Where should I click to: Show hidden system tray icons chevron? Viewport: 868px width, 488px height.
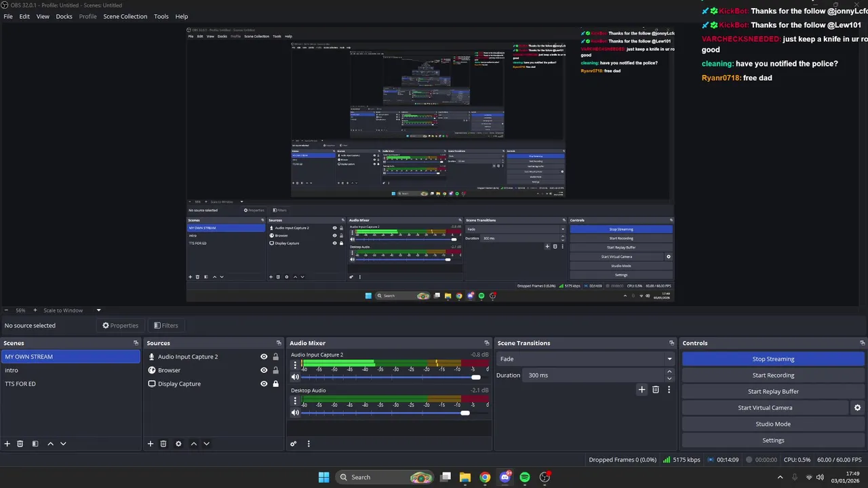click(780, 477)
